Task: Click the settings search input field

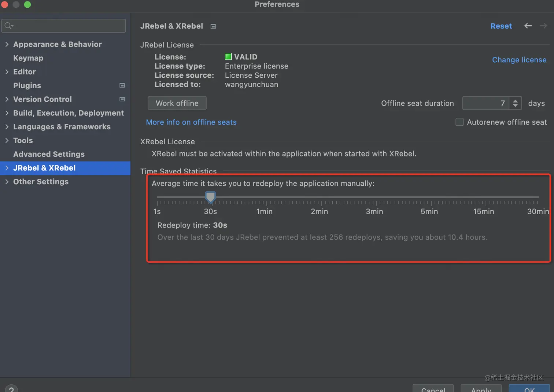Action: click(x=63, y=26)
